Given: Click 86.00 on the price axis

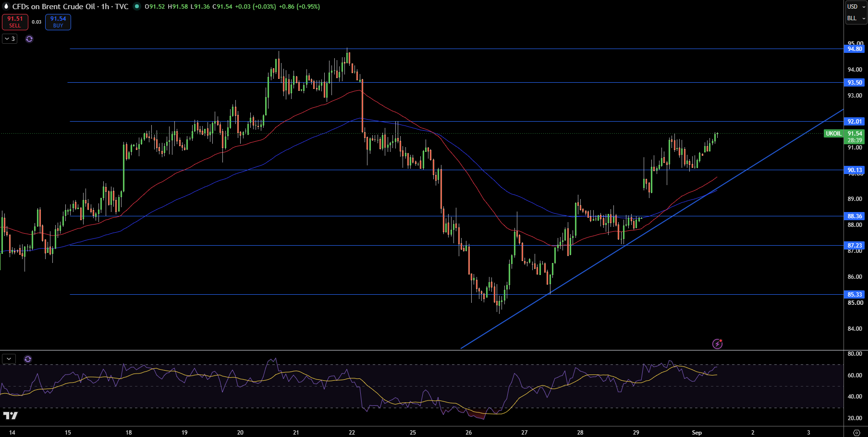Looking at the screenshot, I should click(855, 277).
